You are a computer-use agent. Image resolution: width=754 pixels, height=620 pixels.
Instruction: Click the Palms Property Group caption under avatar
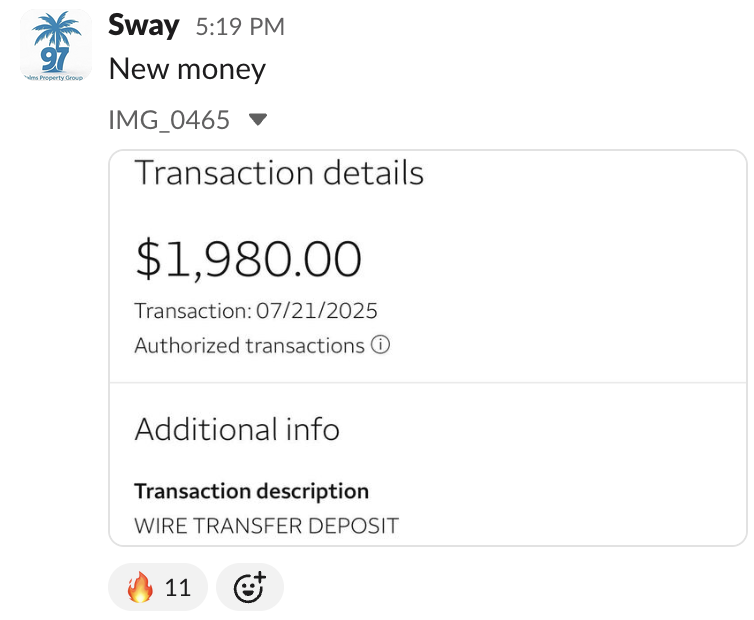[x=54, y=77]
